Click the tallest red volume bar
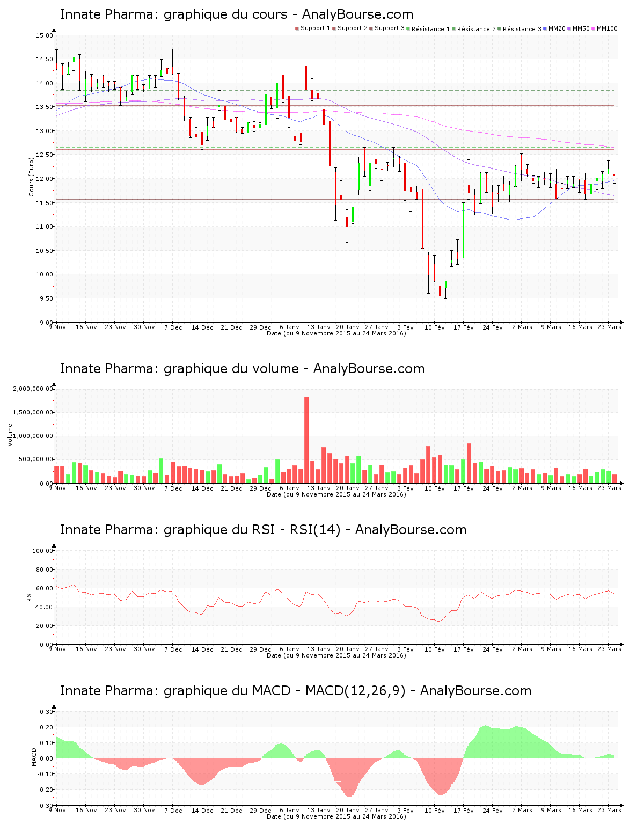644x832 pixels. [306, 440]
